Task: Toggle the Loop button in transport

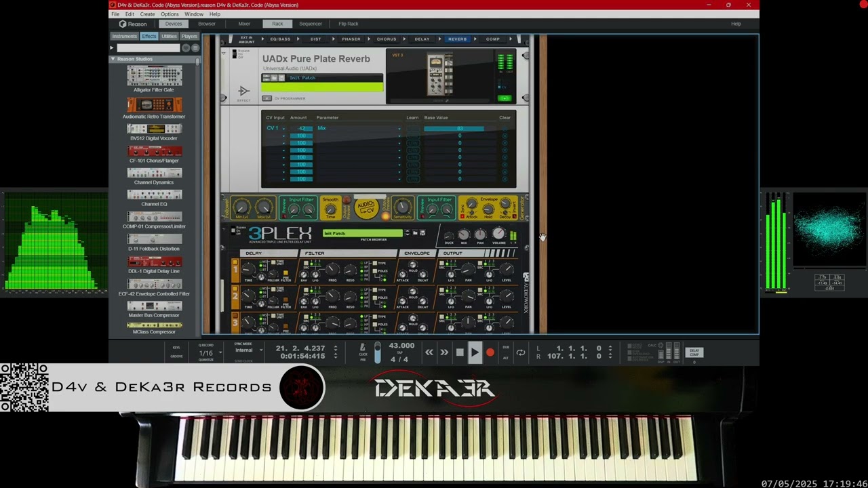Action: click(x=520, y=352)
